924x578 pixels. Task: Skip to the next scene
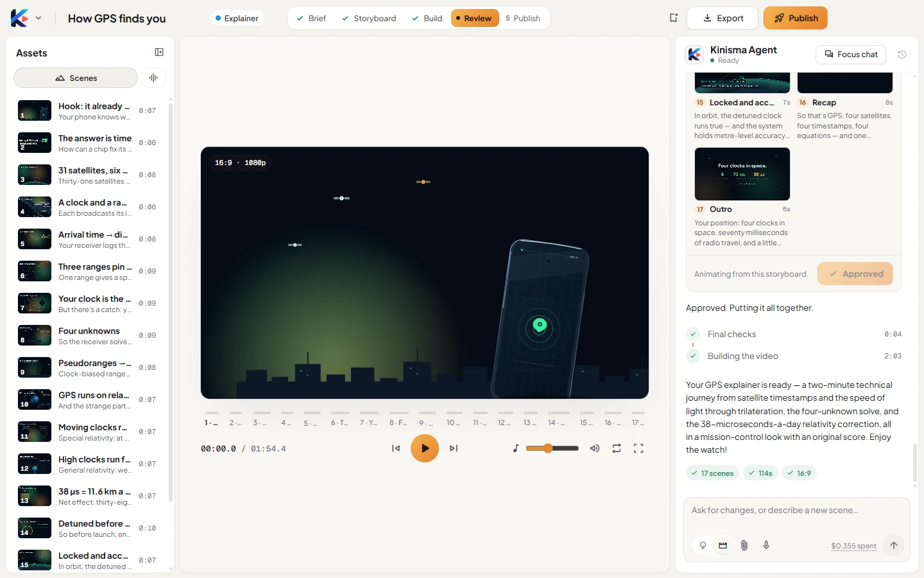[454, 448]
